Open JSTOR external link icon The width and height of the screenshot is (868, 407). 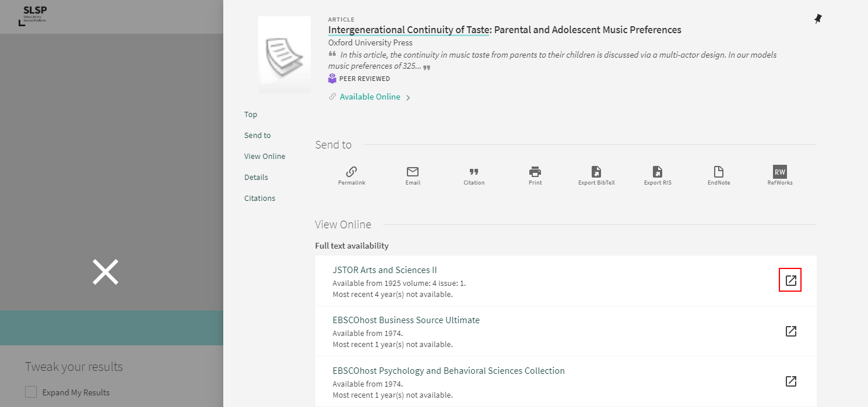coord(790,281)
